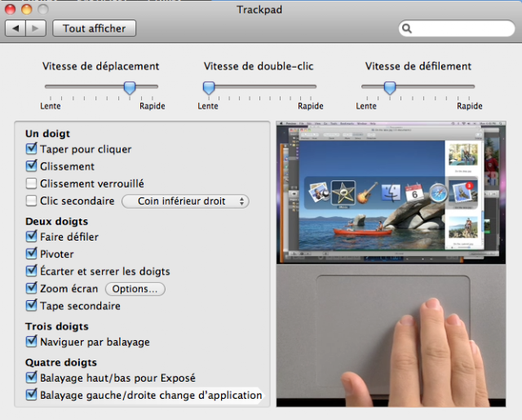Toggle Balayage haut/bas pour Exposé checkbox
The height and width of the screenshot is (420, 522).
[31, 378]
